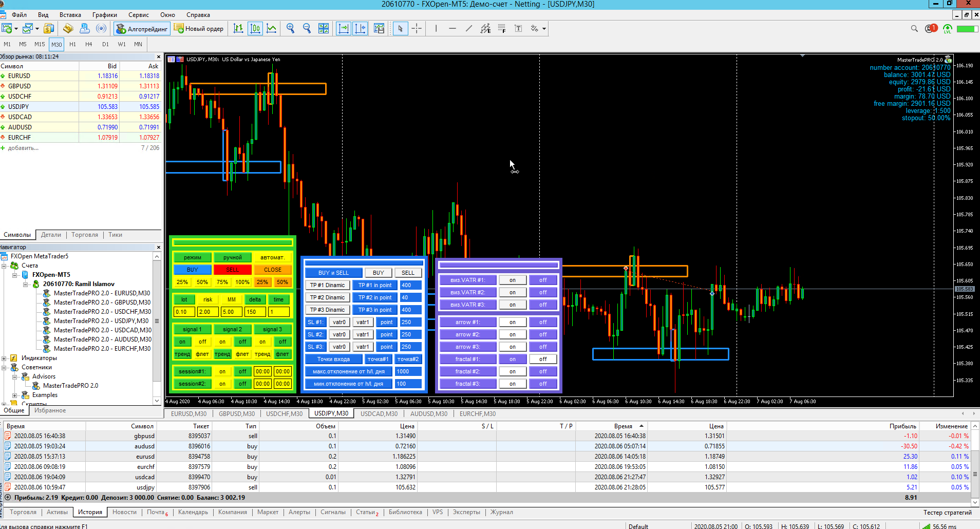Image resolution: width=980 pixels, height=529 pixels.
Task: Click the lot value field 0.10
Action: [183, 312]
